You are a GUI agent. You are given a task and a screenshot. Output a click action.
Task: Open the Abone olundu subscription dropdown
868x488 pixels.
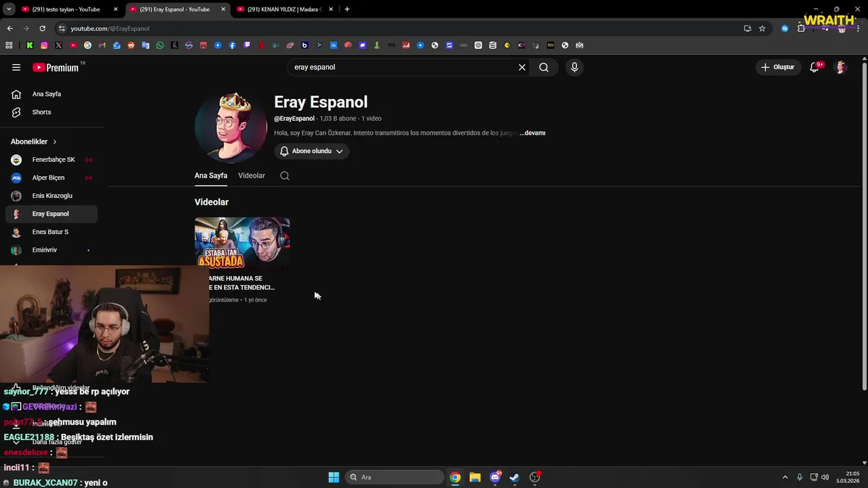(311, 151)
